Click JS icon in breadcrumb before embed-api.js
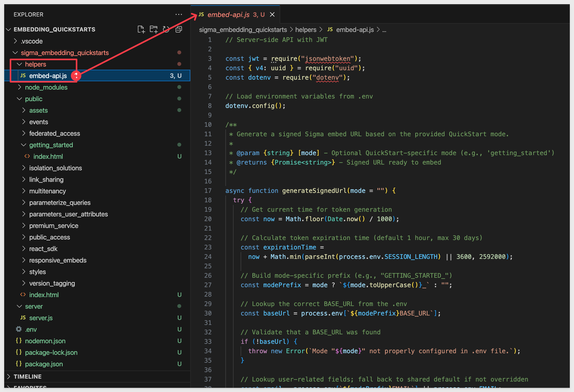The image size is (574, 392). 330,29
